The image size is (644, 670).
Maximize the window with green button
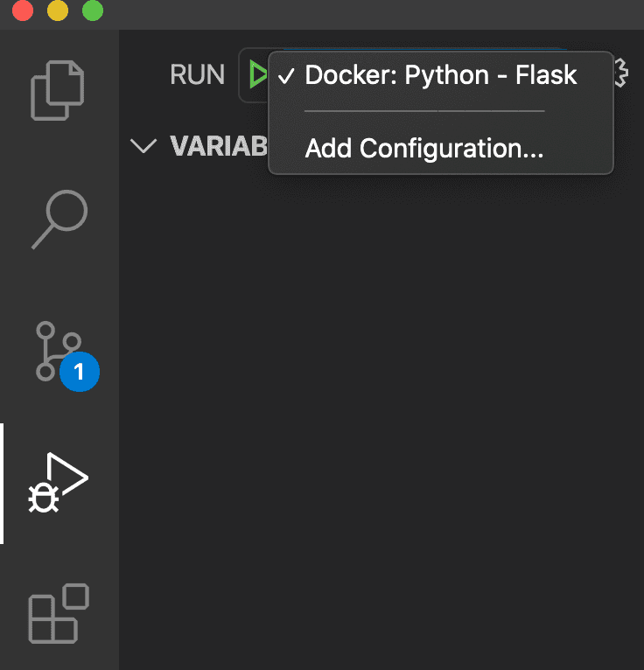(92, 11)
